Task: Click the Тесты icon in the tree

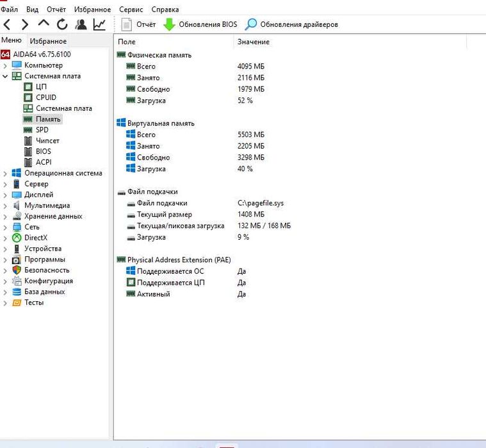Action: click(17, 303)
